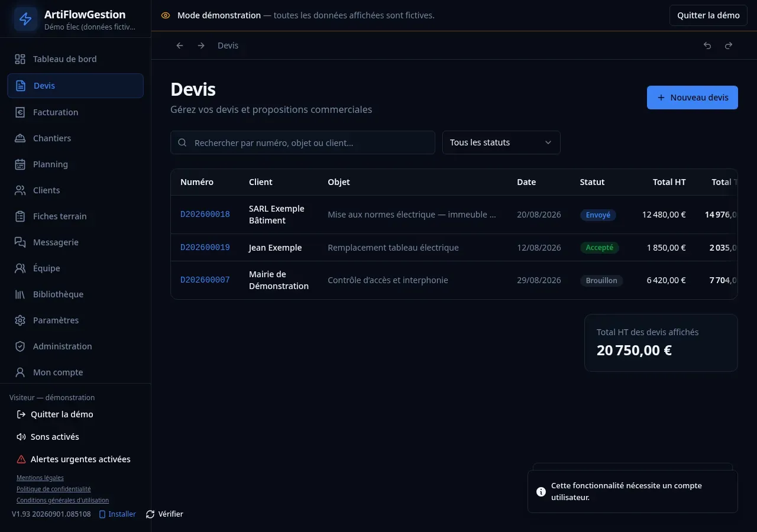
Task: Click the ArtiFlowGestion lightning logo
Action: pyautogui.click(x=25, y=19)
